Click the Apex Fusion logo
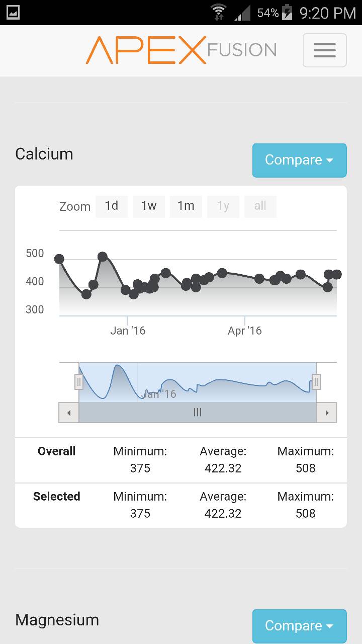This screenshot has width=362, height=644. [x=181, y=50]
